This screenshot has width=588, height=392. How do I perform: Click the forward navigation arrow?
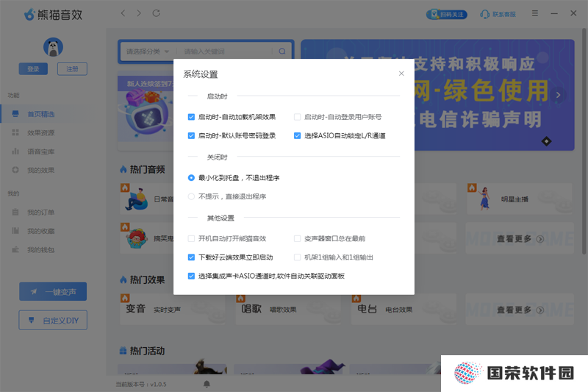139,13
